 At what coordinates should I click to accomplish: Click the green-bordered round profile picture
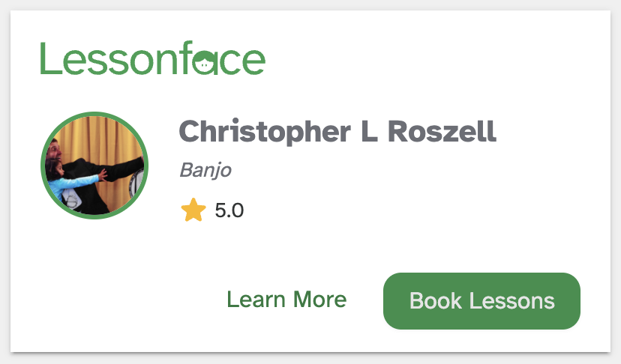[x=94, y=166]
